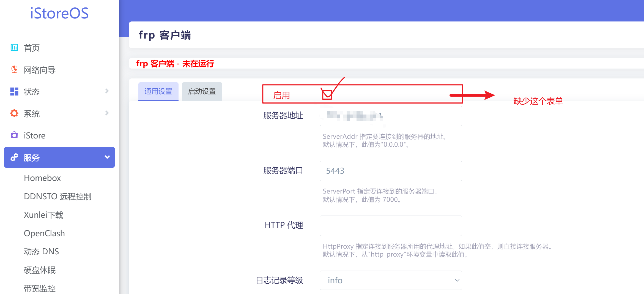Screen dimensions: 644x294
Task: Click the 首页 home icon
Action: (14, 47)
